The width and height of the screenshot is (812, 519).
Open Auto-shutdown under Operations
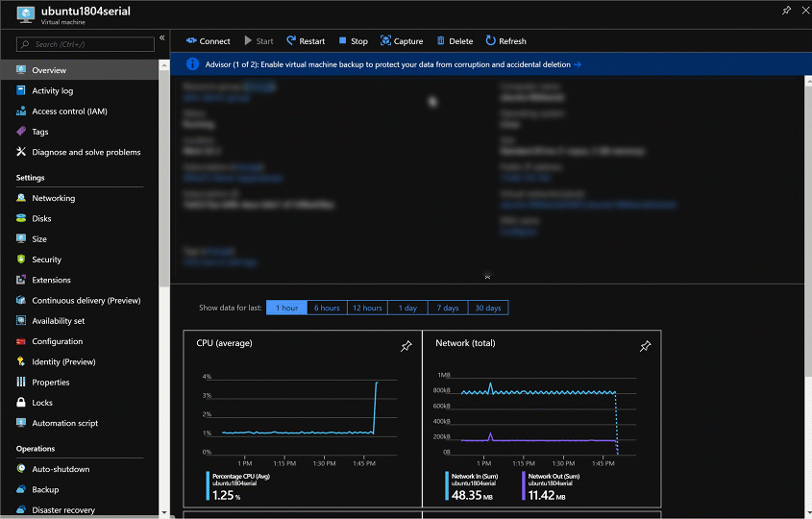click(61, 469)
